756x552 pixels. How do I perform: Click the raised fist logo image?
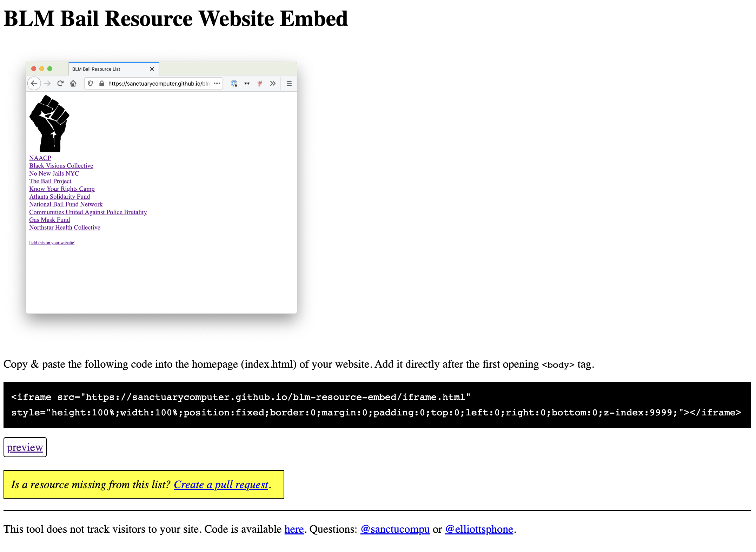coord(49,124)
